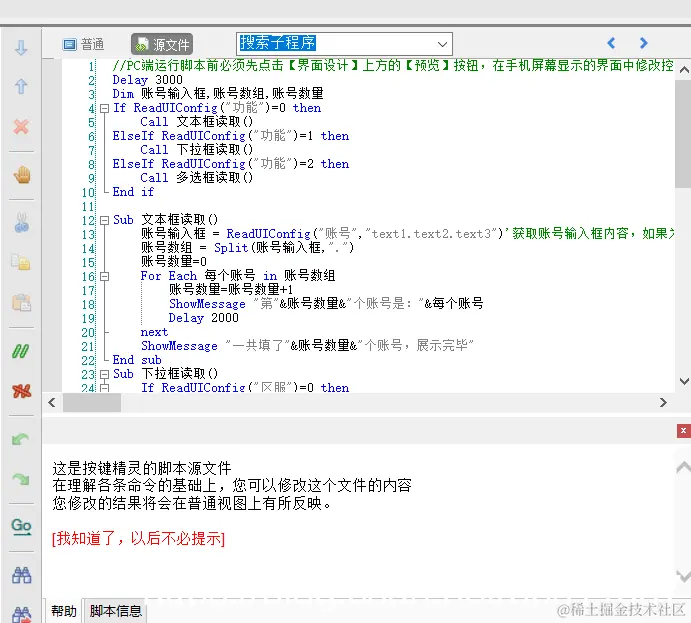Click the orange hand icon in sidebar

22,175
